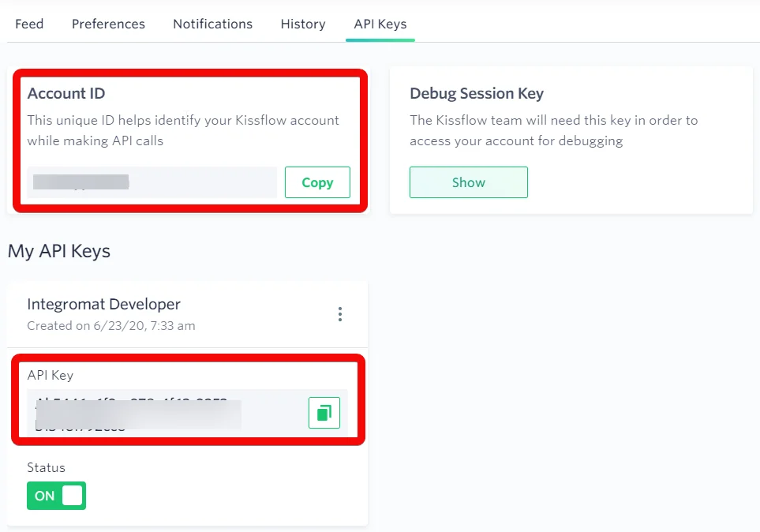Click the API Key label text

point(51,376)
